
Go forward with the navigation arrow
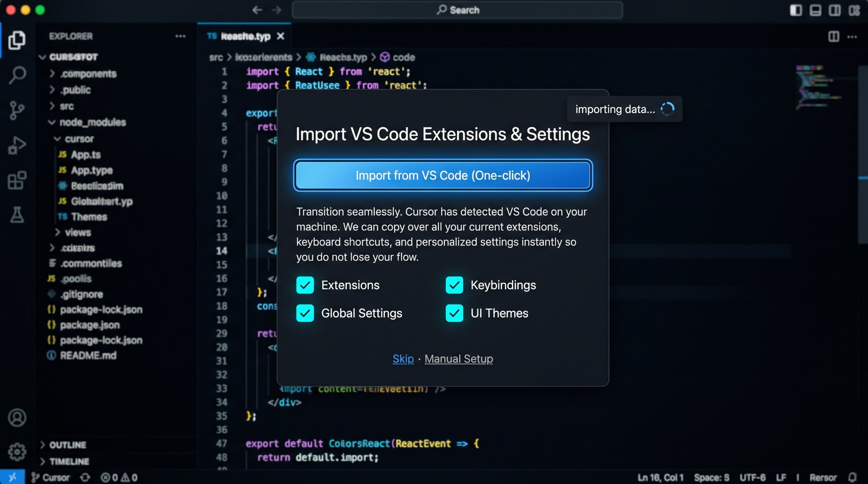[277, 10]
